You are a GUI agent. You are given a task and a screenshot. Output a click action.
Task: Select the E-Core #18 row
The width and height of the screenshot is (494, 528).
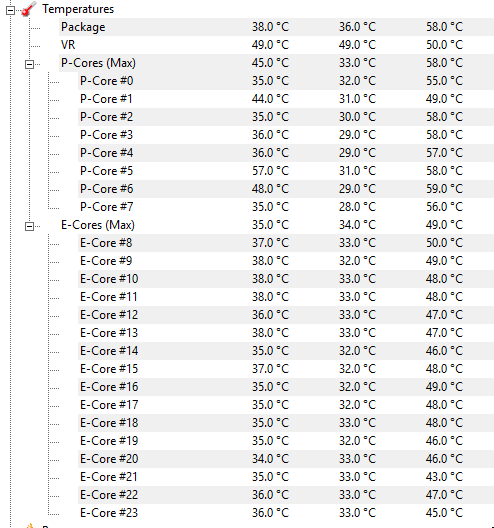click(286, 423)
